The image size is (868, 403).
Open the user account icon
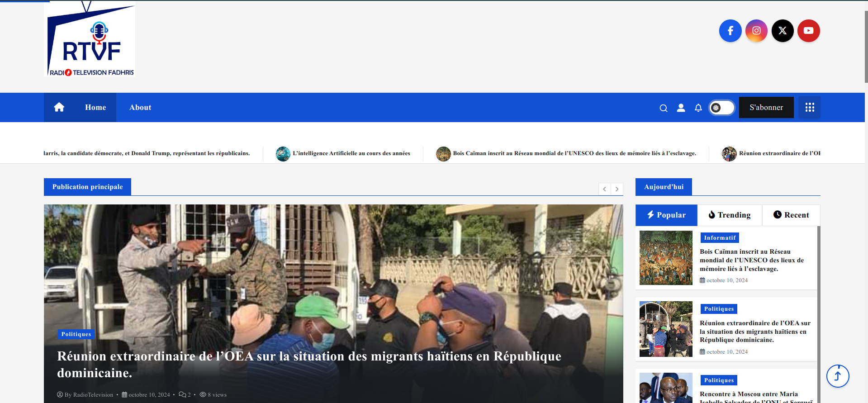[681, 108]
